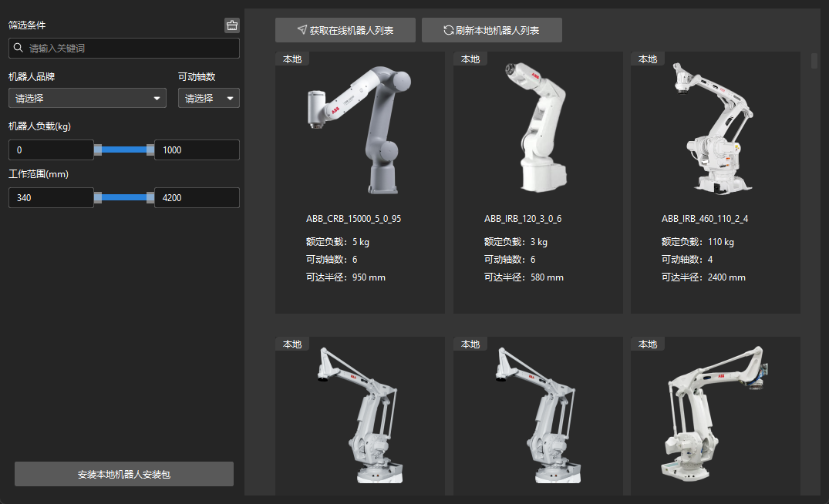This screenshot has height=504, width=829.
Task: Click maximum working range field showing 4200
Action: [x=197, y=198]
